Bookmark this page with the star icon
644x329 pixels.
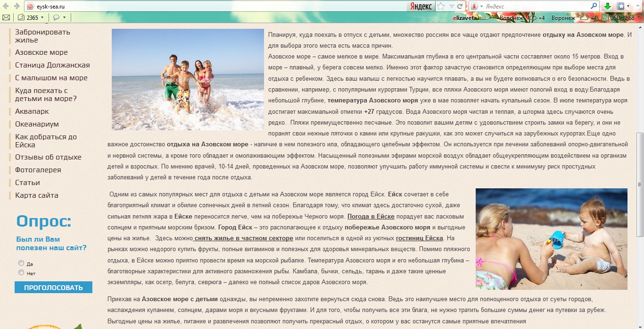click(440, 6)
